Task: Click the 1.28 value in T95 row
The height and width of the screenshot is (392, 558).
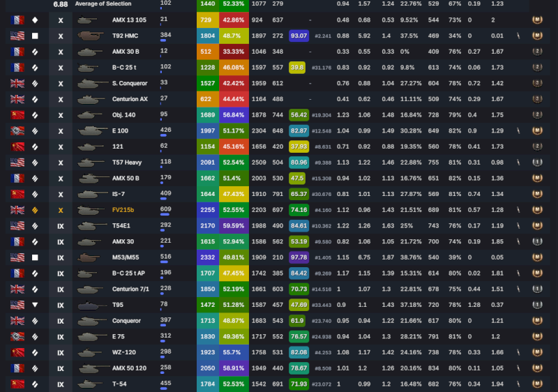Action: point(474,305)
